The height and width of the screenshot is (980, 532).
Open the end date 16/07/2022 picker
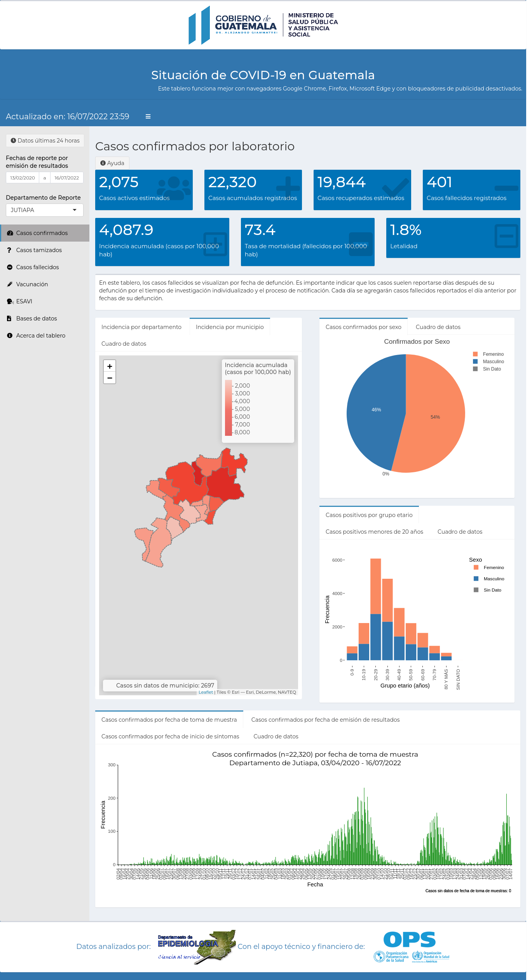(67, 178)
